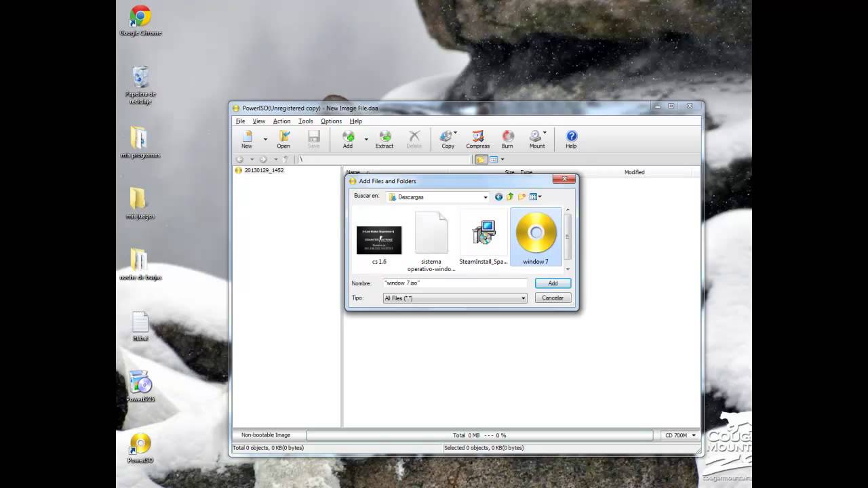868x488 pixels.
Task: Open the mis juegos desktop folder
Action: coord(140,203)
